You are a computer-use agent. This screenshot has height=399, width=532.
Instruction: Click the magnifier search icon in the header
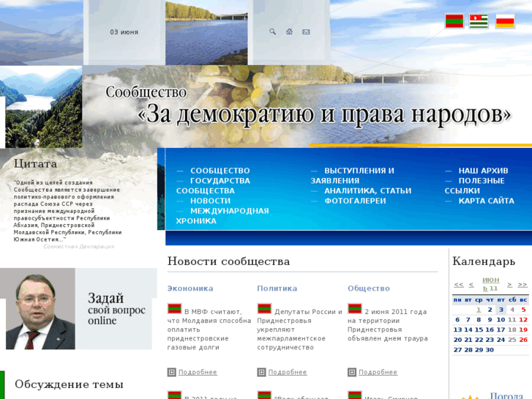(x=272, y=31)
